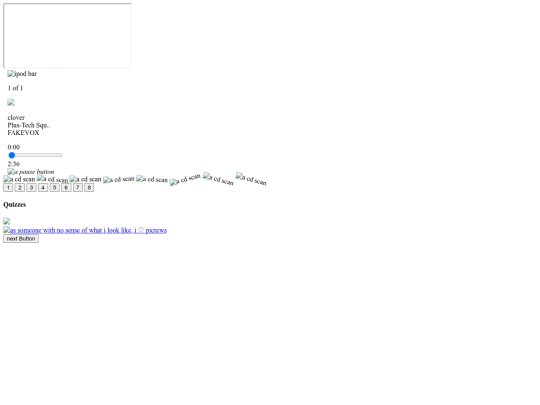Select number button 3

coord(31,188)
